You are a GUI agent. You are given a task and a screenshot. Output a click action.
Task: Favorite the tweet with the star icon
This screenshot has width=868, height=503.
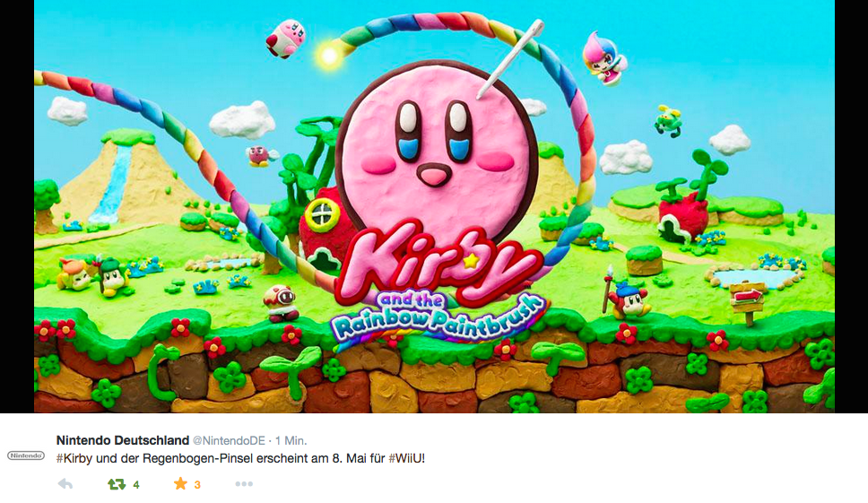point(180,483)
